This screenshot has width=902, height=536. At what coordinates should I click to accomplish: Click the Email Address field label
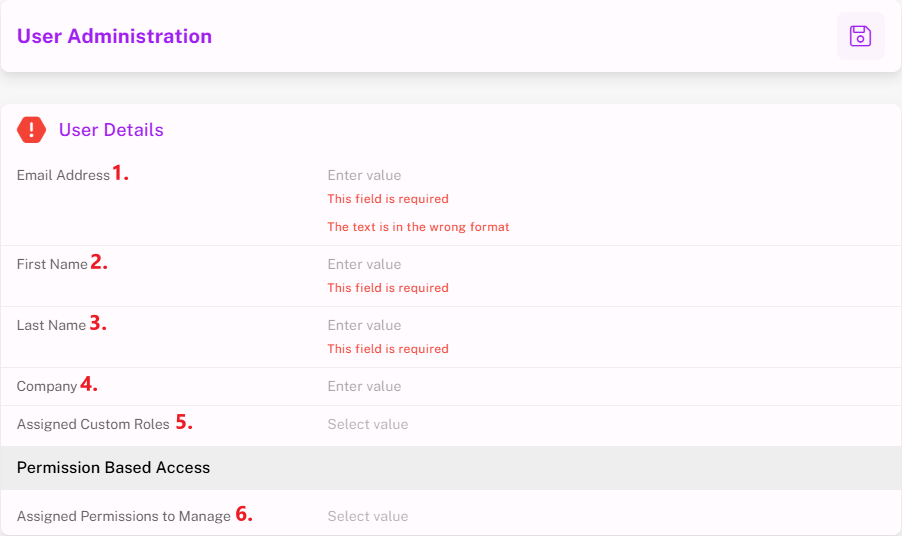point(63,176)
